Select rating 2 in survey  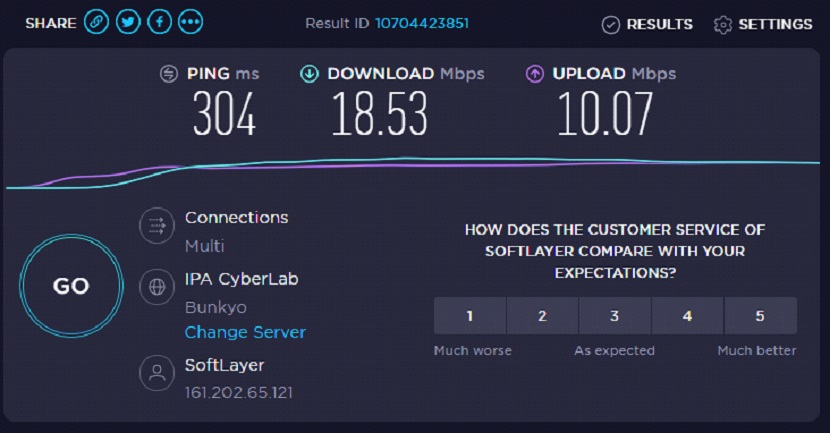(x=542, y=316)
